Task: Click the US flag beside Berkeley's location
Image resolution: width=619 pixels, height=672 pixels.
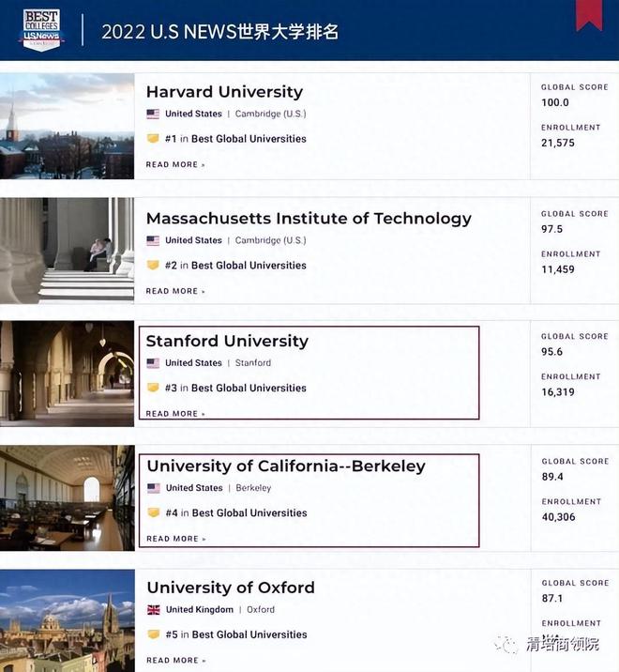Action: pyautogui.click(x=154, y=488)
